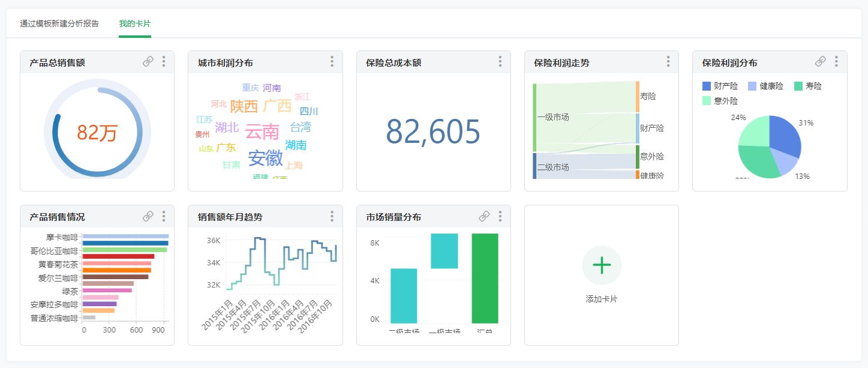The image size is (868, 368).
Task: Open the more options dropdown on 产品销售情况
Action: pyautogui.click(x=163, y=216)
